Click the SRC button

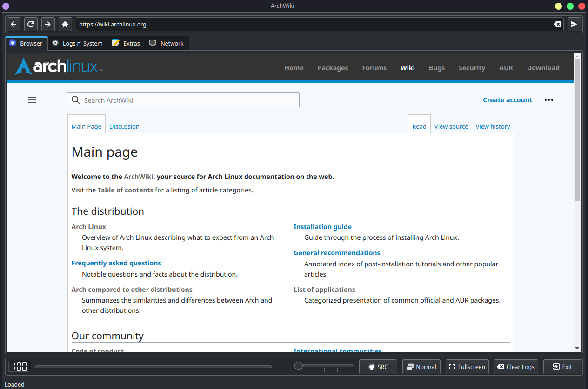pos(378,367)
